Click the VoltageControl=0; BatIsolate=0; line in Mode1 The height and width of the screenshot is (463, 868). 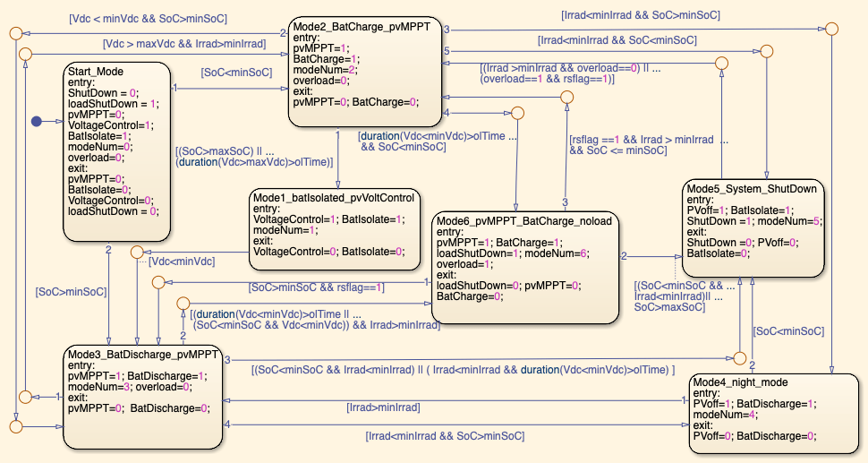point(328,252)
